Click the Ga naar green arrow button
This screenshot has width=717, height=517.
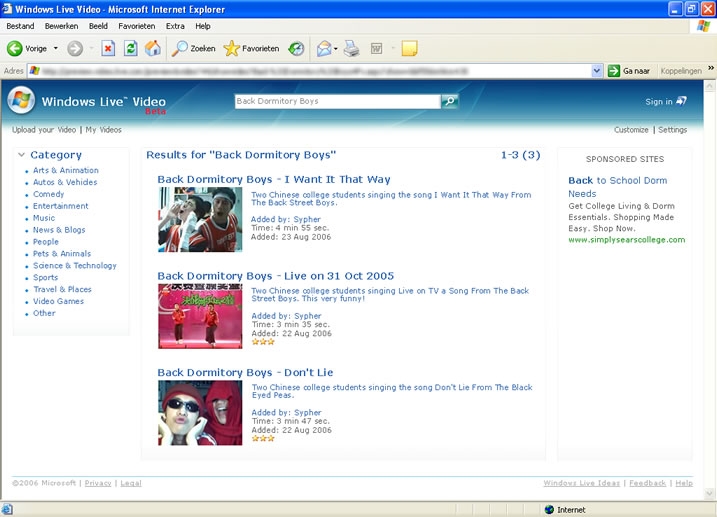(614, 71)
